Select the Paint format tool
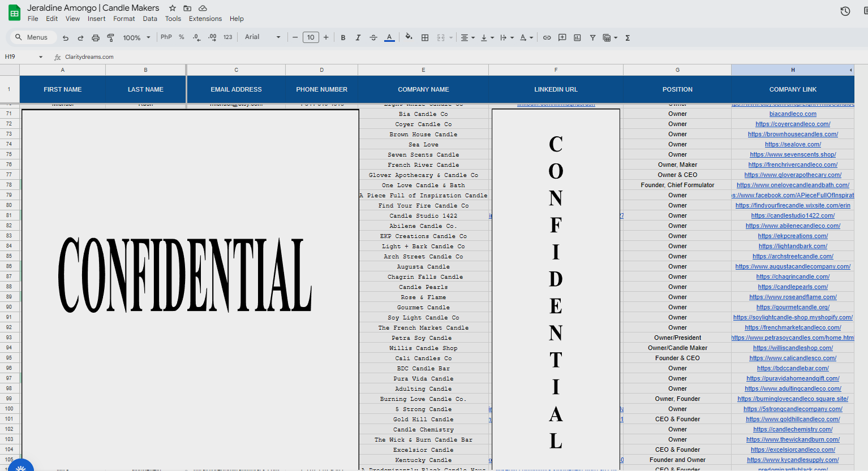Viewport: 868px width, 471px height. (111, 38)
